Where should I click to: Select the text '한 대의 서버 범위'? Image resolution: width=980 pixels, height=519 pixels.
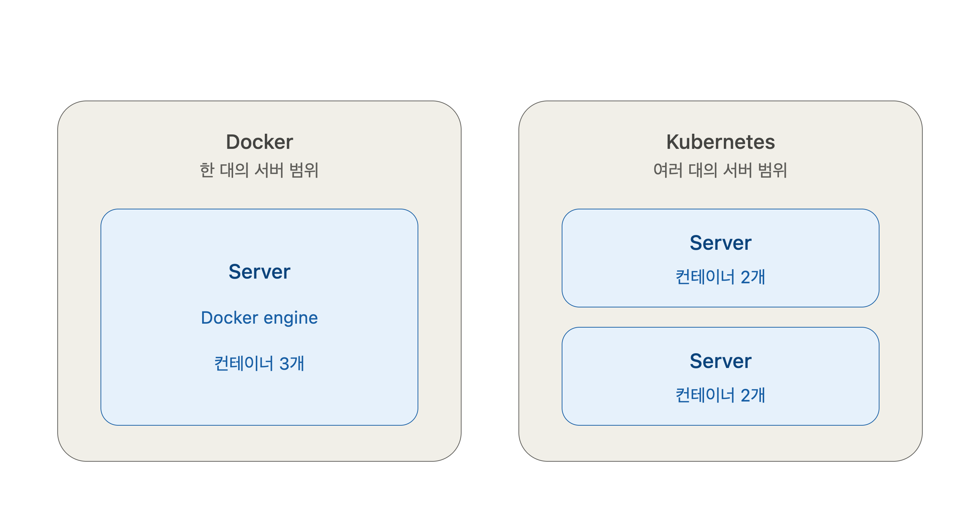point(259,170)
